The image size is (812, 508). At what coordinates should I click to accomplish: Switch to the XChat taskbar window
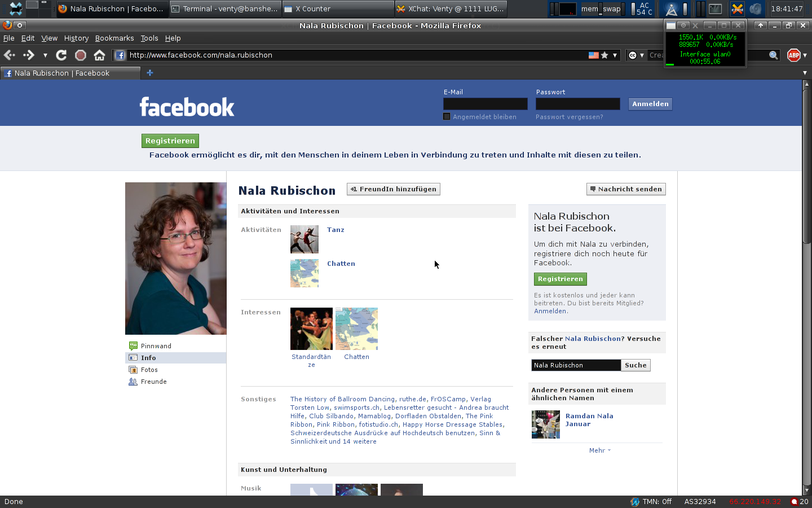[x=450, y=8]
